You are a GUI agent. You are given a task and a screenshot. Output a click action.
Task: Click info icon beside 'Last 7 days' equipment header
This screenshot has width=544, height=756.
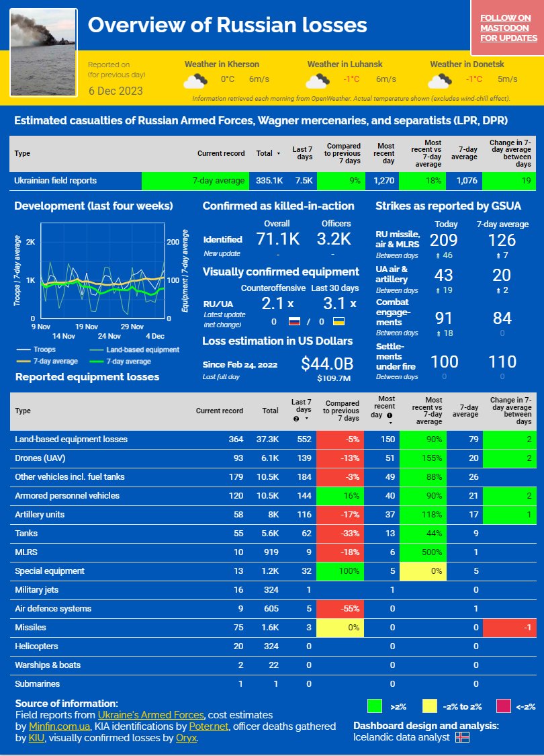pyautogui.click(x=296, y=419)
